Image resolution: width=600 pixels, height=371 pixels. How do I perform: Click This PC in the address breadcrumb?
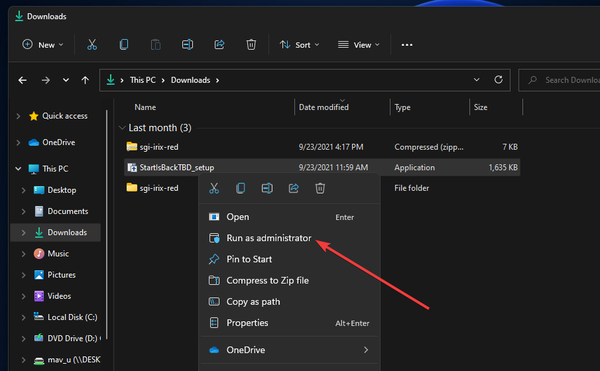(143, 80)
